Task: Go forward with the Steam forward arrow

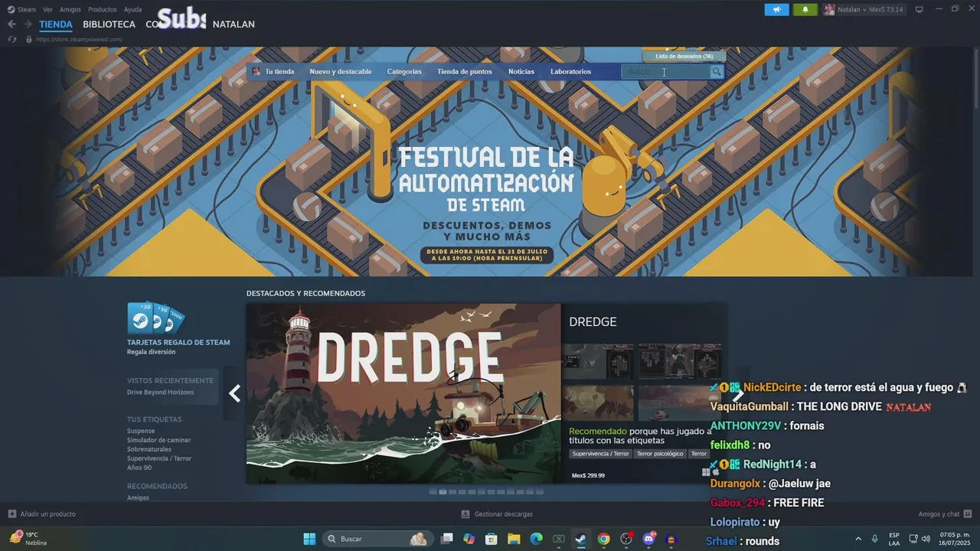Action: [x=28, y=24]
